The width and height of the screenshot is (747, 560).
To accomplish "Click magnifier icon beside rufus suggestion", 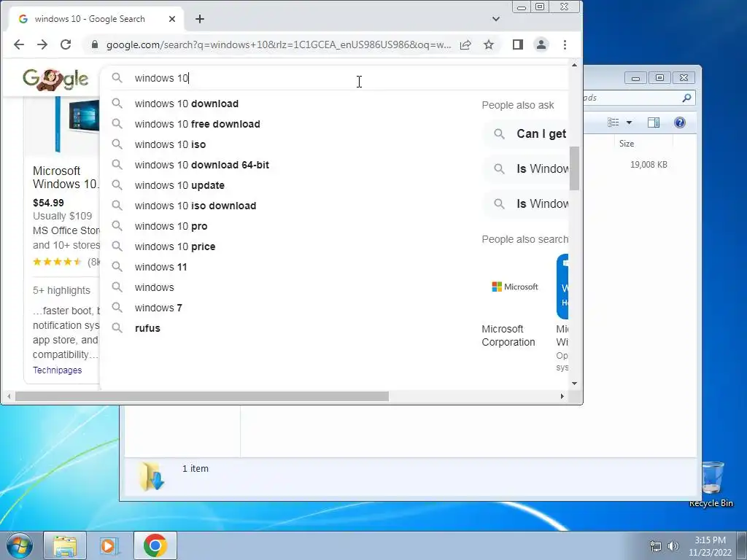I will [x=117, y=327].
